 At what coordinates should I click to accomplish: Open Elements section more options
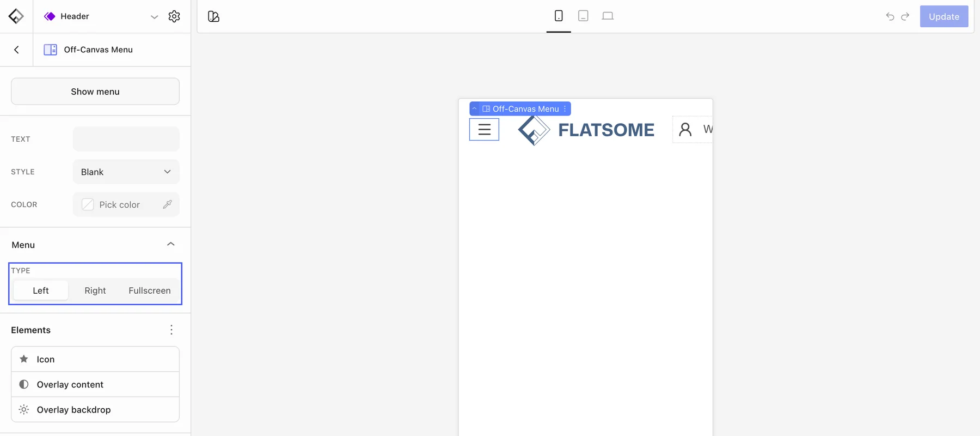coord(171,330)
